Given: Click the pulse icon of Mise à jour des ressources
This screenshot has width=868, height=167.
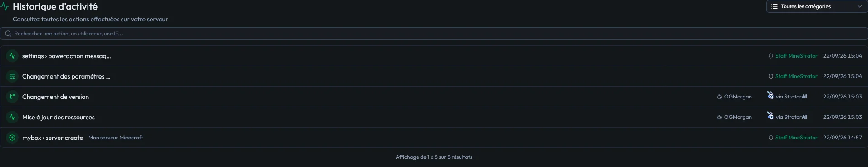Looking at the screenshot, I should click(x=12, y=117).
